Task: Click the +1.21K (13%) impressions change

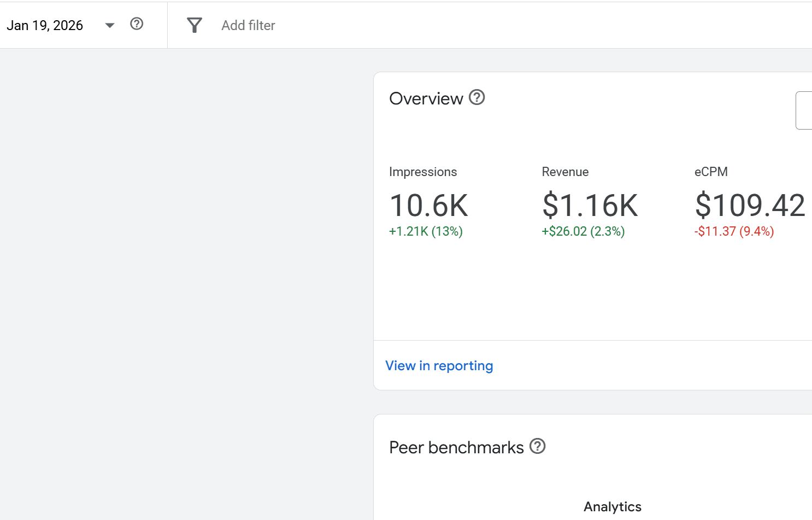Action: coord(426,231)
